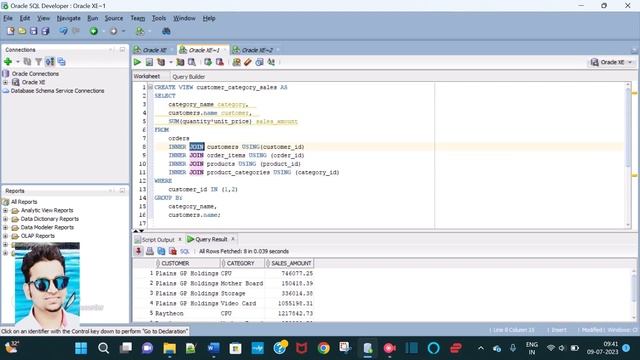
Task: Click the Query Result vertical scrollbar
Action: point(634,294)
